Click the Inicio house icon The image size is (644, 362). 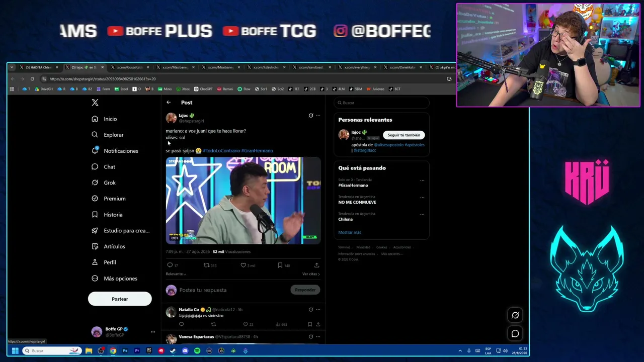(x=95, y=119)
